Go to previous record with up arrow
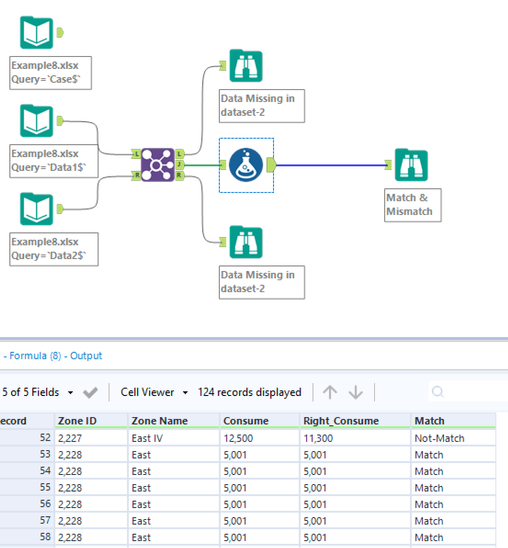The width and height of the screenshot is (508, 548). tap(330, 392)
